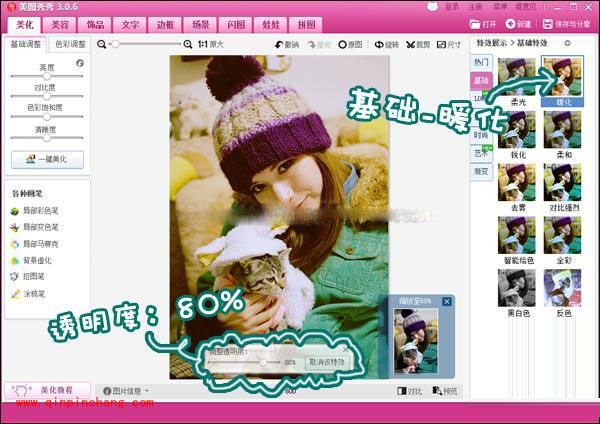
Task: Close the thumbnail navigator panel
Action: tap(447, 302)
